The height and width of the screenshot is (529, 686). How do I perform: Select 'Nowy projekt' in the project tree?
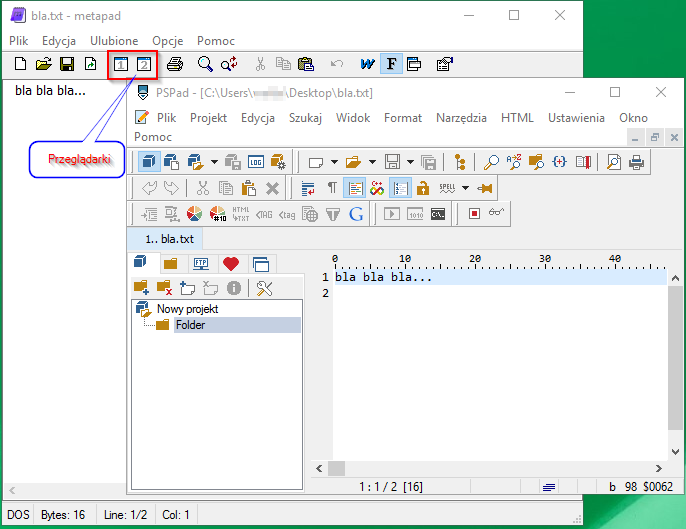point(187,309)
